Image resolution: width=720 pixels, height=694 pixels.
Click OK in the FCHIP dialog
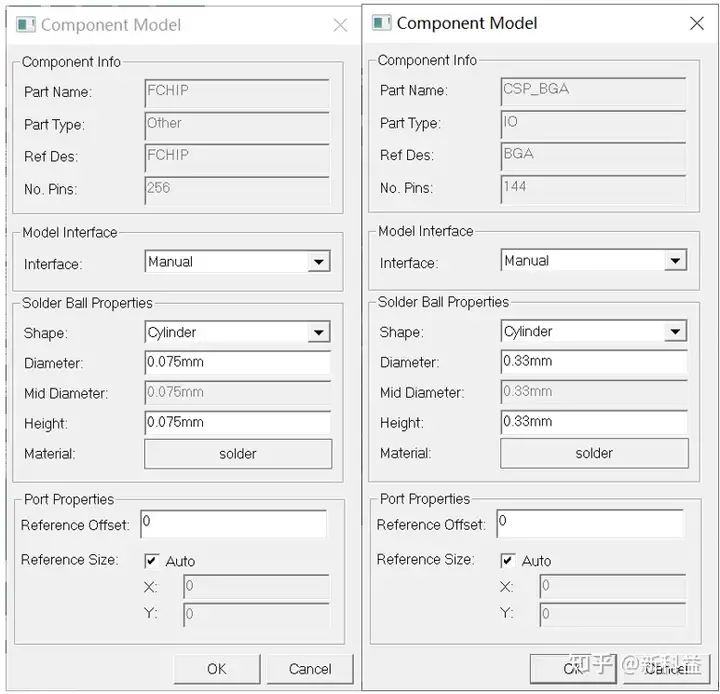click(217, 669)
